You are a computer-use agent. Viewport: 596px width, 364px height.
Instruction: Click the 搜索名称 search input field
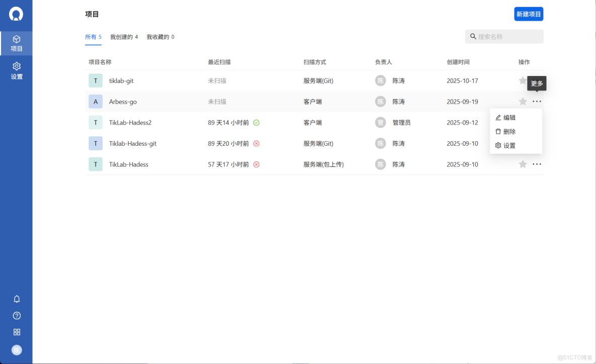[503, 36]
